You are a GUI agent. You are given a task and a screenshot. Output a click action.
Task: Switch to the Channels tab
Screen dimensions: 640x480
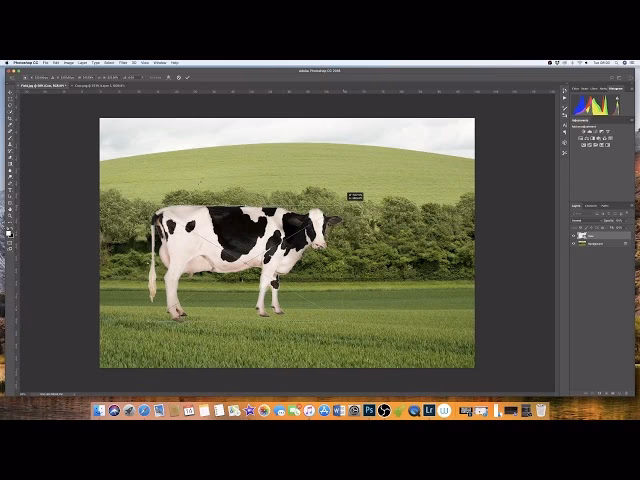point(591,206)
